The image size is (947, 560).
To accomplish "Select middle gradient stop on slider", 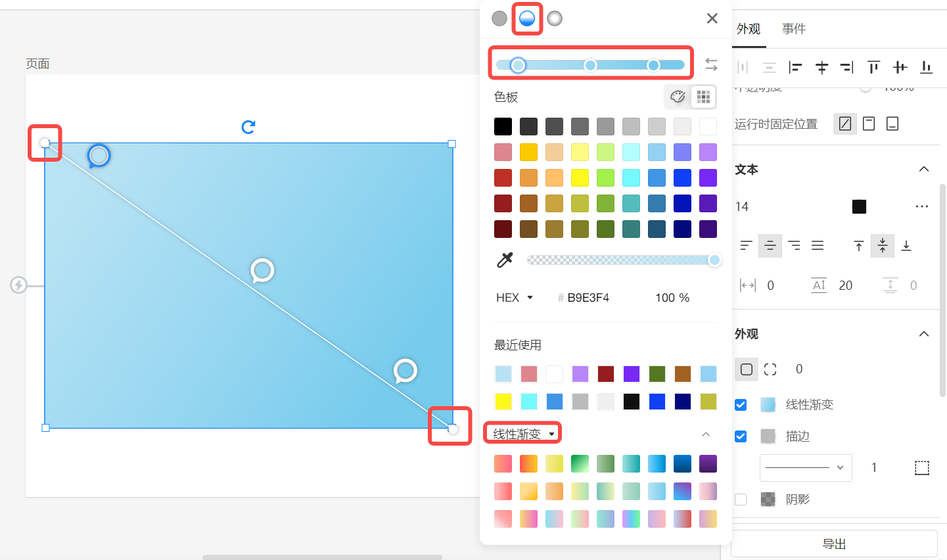I will [x=590, y=65].
